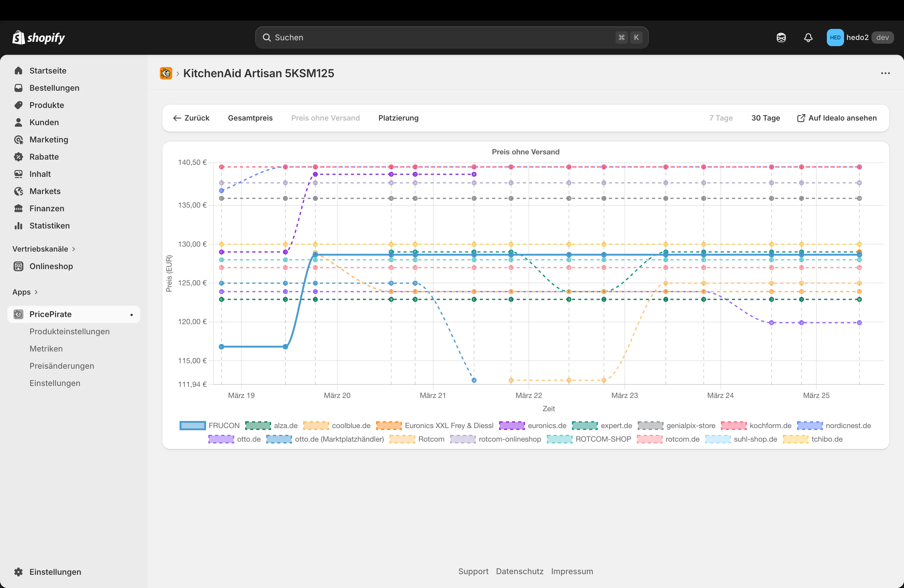Click the Shopify logo
904x588 pixels.
(x=38, y=37)
